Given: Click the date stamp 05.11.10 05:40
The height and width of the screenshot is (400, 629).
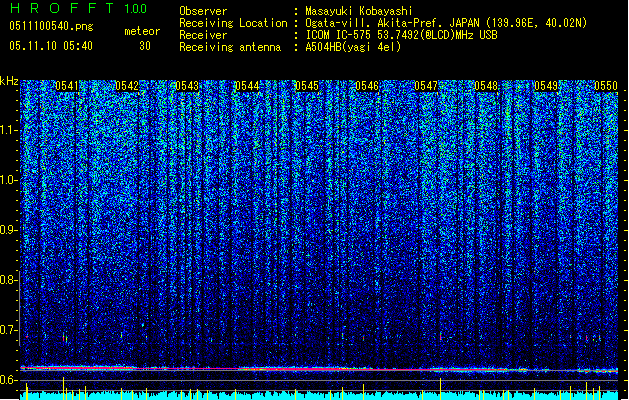Looking at the screenshot, I should [51, 46].
